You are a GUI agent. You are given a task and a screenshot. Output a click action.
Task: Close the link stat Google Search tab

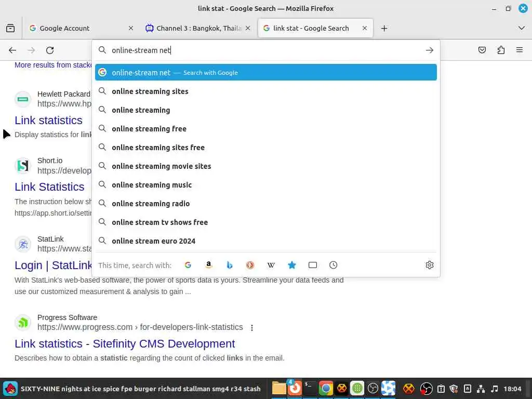coord(365,28)
